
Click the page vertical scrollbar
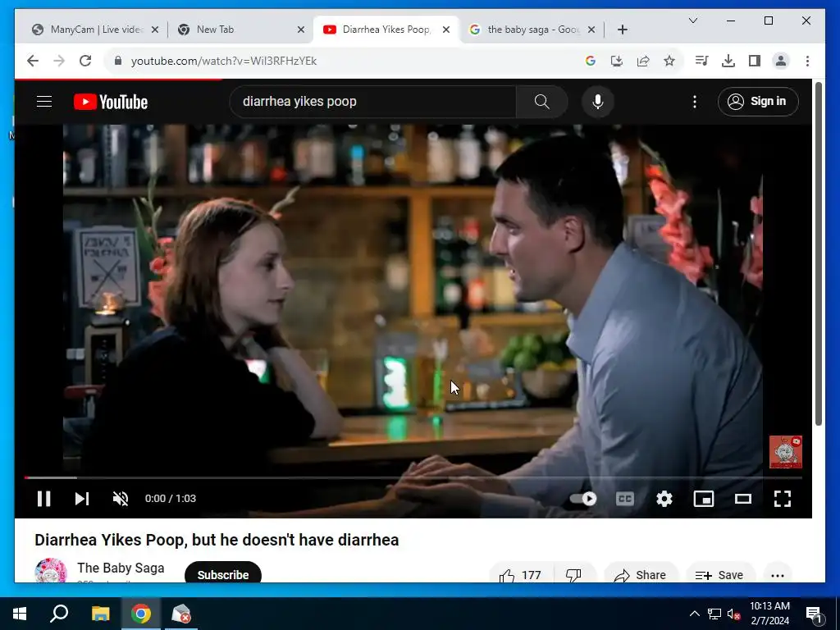(x=818, y=254)
